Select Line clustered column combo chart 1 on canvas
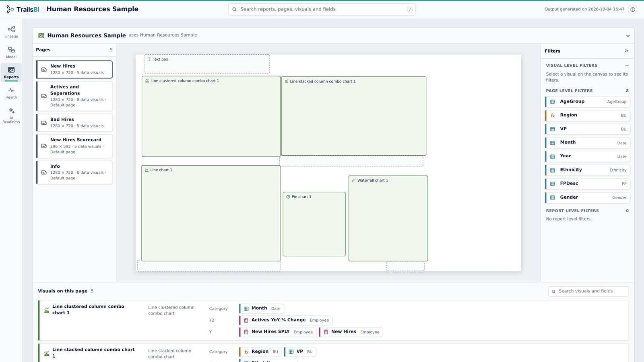 pos(211,116)
